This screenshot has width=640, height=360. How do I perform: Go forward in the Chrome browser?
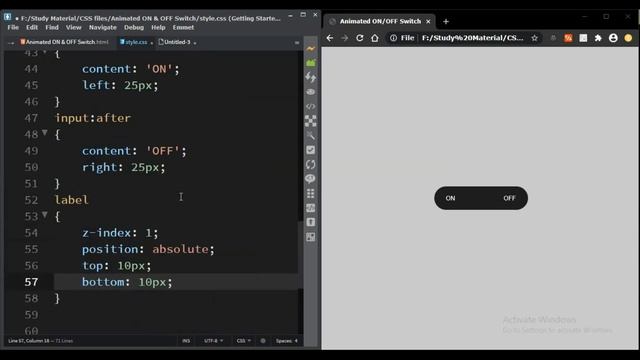tap(344, 38)
